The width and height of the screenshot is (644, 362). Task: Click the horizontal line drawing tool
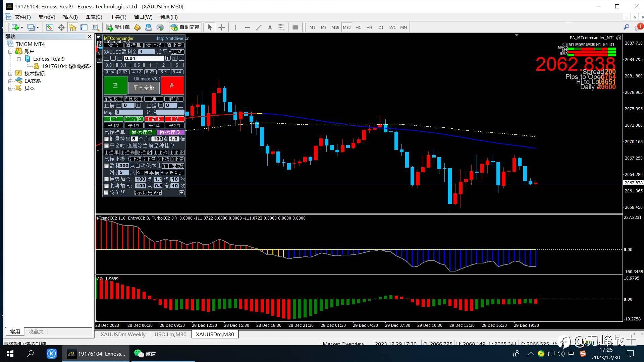click(247, 27)
